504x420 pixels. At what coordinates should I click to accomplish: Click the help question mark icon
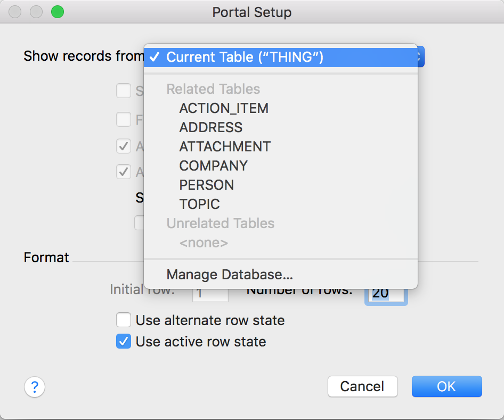click(x=35, y=386)
